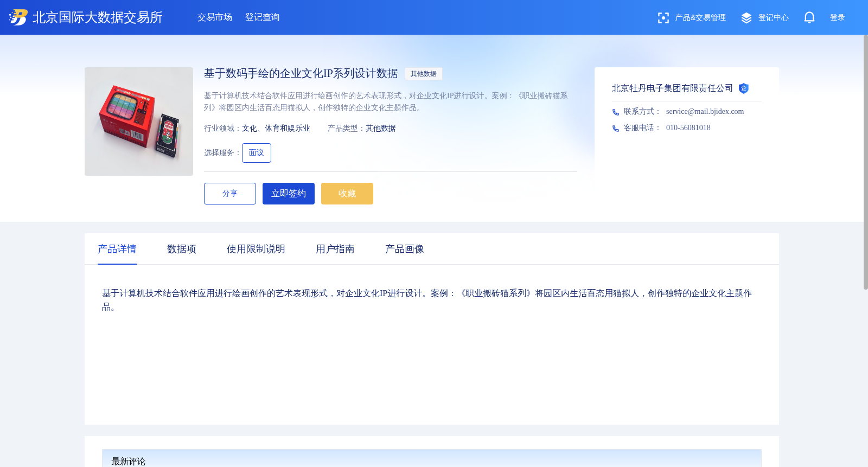Image resolution: width=868 pixels, height=467 pixels.
Task: Click the 分享 button
Action: (230, 194)
